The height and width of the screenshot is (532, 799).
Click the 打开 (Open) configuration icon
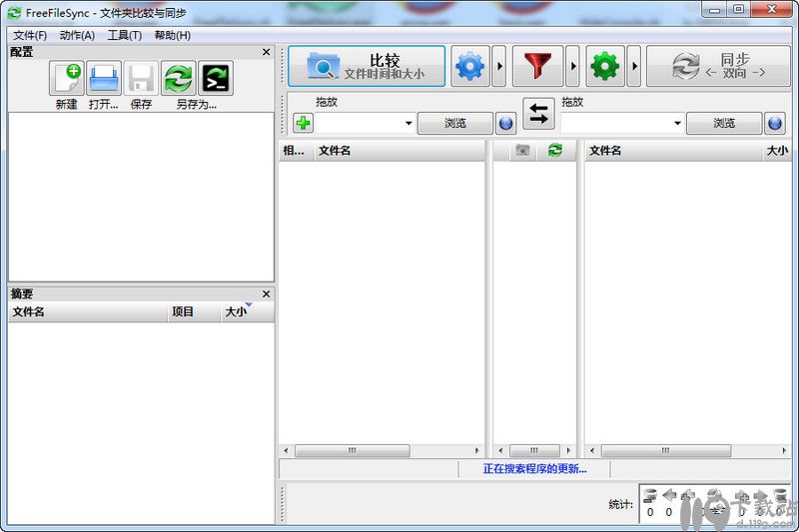point(104,78)
